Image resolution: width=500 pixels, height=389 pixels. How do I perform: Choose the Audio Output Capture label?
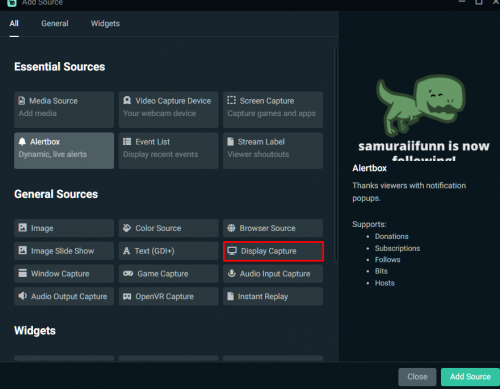tap(69, 296)
